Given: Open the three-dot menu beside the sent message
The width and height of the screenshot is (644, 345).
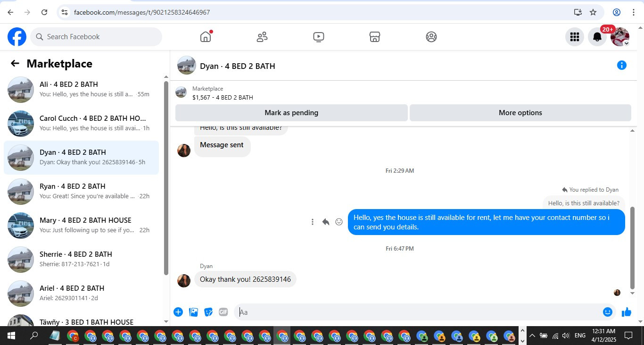Looking at the screenshot, I should point(312,222).
